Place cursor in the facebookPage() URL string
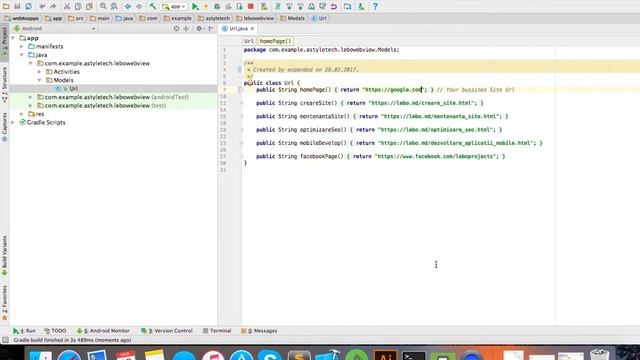 (x=435, y=156)
